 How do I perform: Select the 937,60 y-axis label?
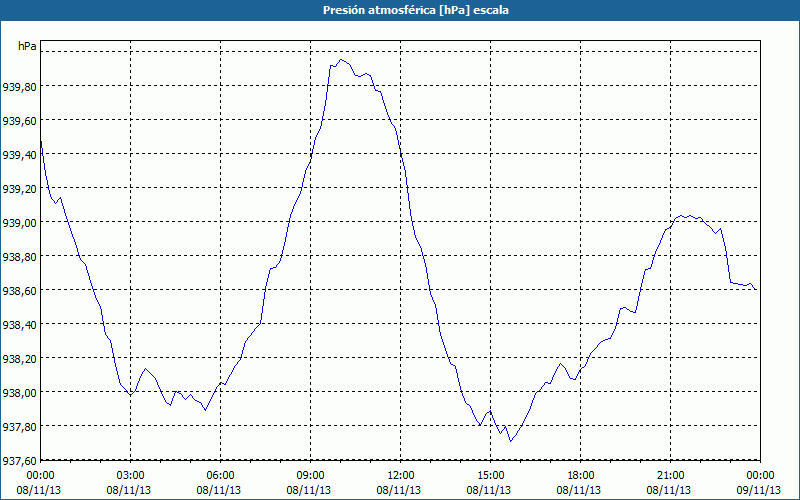pos(19,461)
